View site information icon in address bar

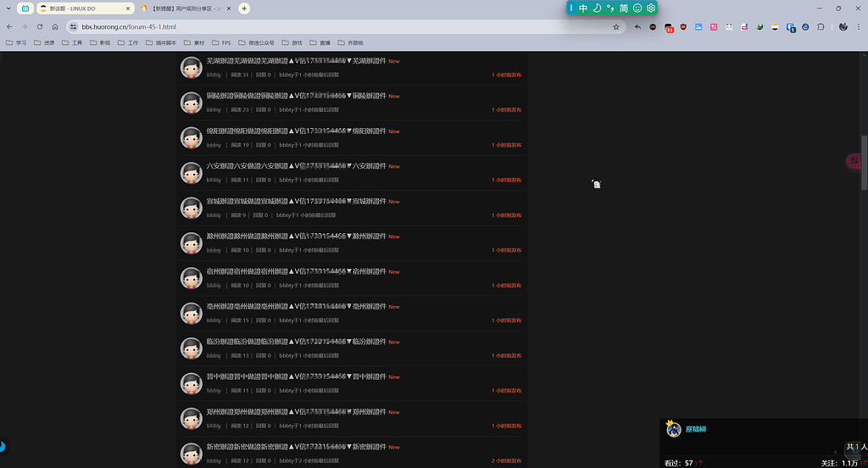(x=73, y=26)
